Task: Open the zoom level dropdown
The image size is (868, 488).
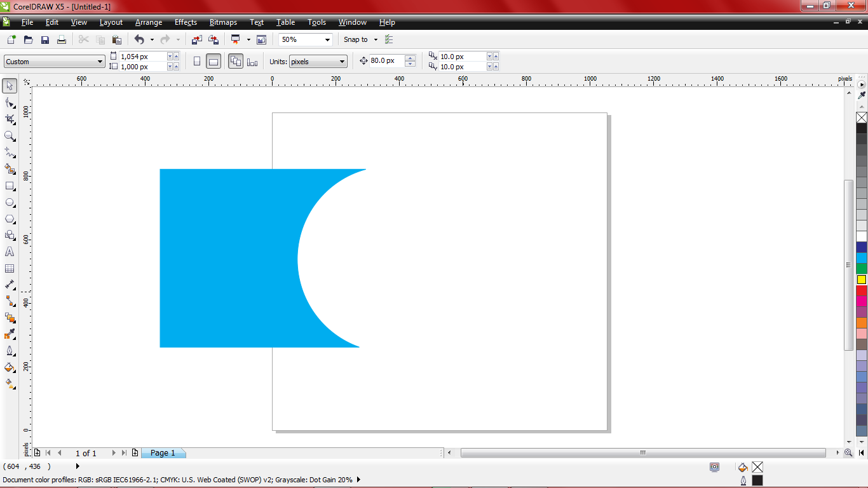Action: tap(328, 39)
